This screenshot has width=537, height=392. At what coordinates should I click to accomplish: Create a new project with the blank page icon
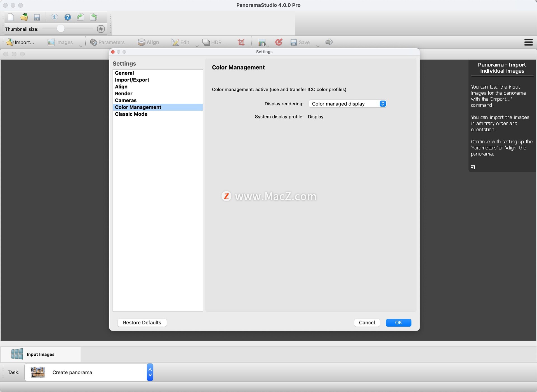pyautogui.click(x=11, y=17)
